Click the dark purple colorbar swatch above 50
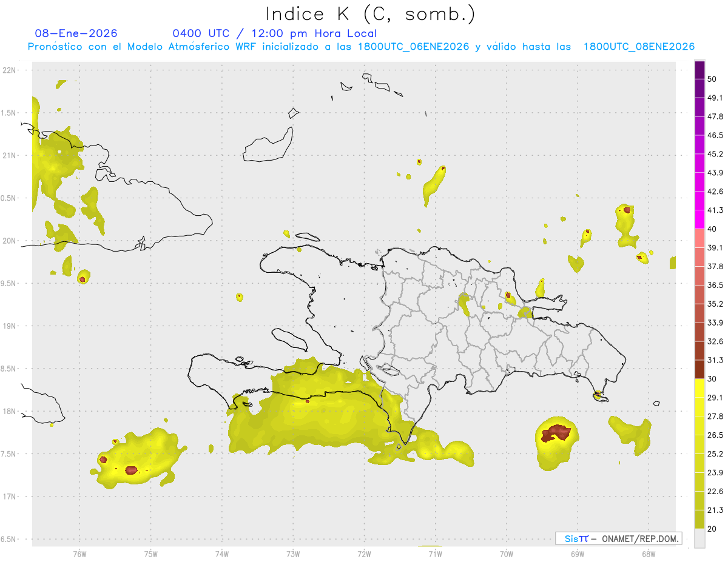728x562 pixels. 699,70
